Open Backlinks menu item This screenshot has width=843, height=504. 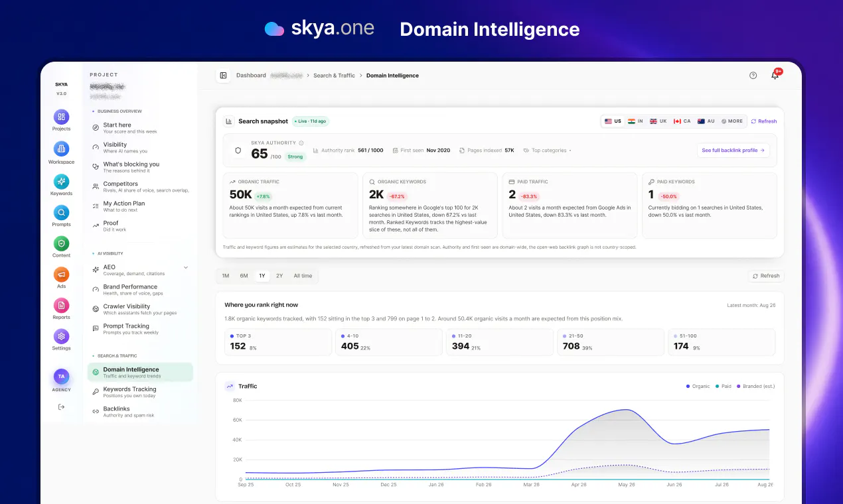coord(140,412)
